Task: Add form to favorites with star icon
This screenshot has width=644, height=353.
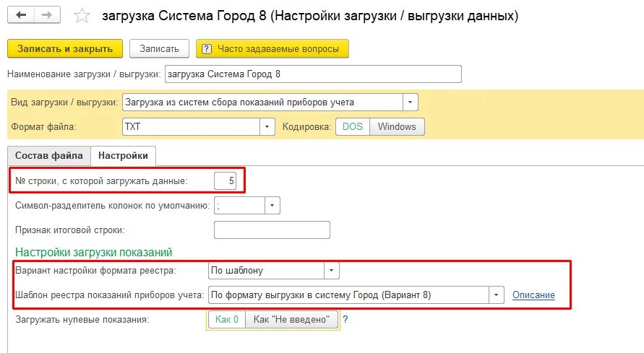Action: point(82,16)
